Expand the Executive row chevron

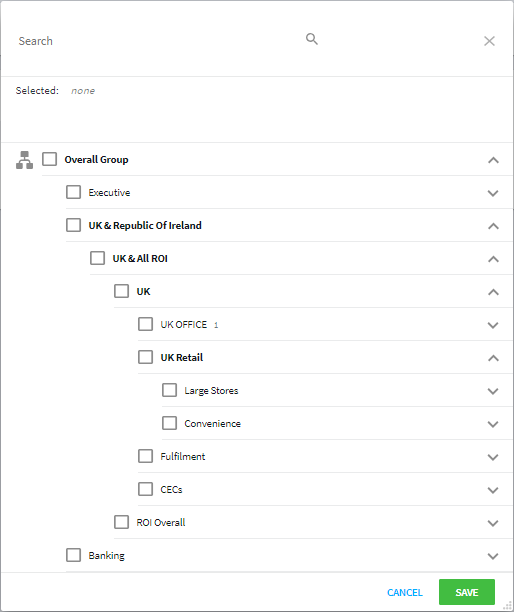(x=493, y=193)
